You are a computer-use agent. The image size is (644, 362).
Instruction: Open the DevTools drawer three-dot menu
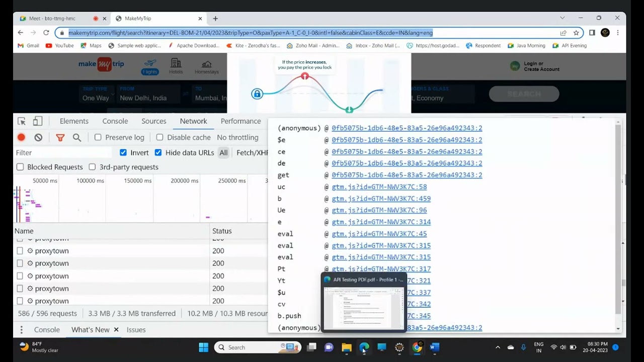tap(21, 330)
